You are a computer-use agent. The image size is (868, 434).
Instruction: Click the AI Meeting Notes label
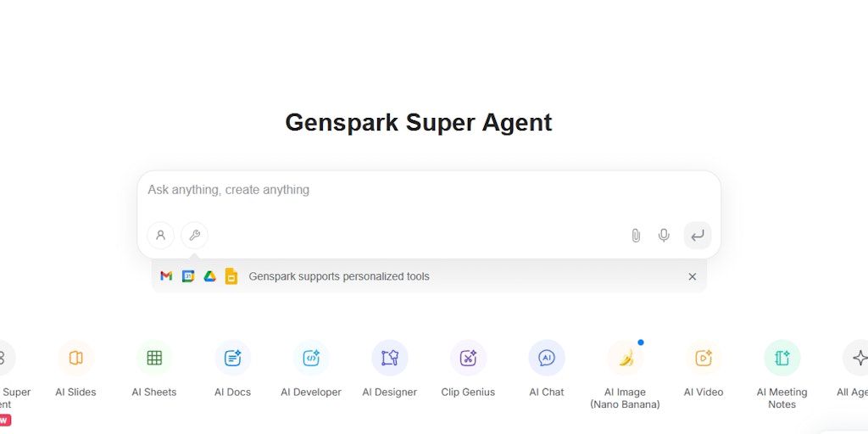tap(782, 398)
